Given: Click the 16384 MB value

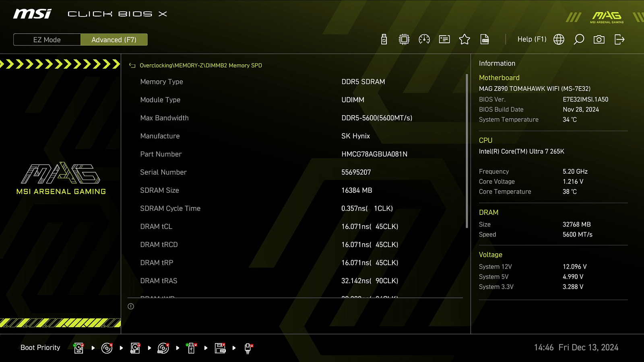Looking at the screenshot, I should pyautogui.click(x=357, y=190).
